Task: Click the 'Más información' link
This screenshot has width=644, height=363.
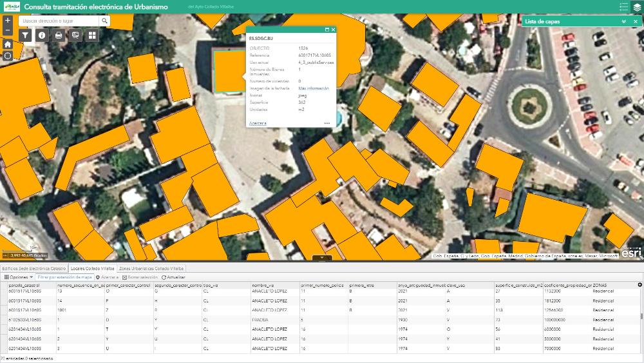Action: click(314, 88)
